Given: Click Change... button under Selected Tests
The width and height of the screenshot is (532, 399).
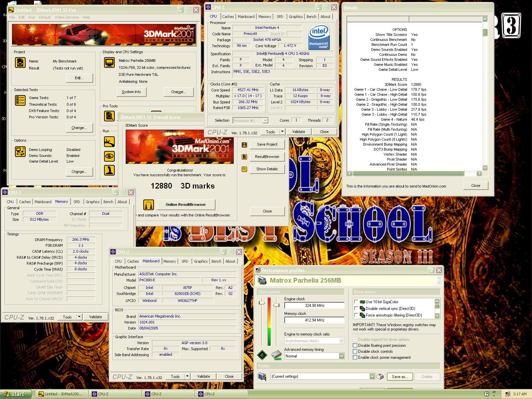Looking at the screenshot, I should tap(79, 128).
